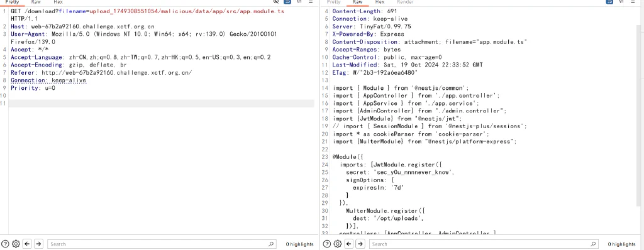Image resolution: width=644 pixels, height=250 pixels.
Task: Switch request view to Pretty tab
Action: click(x=12, y=2)
